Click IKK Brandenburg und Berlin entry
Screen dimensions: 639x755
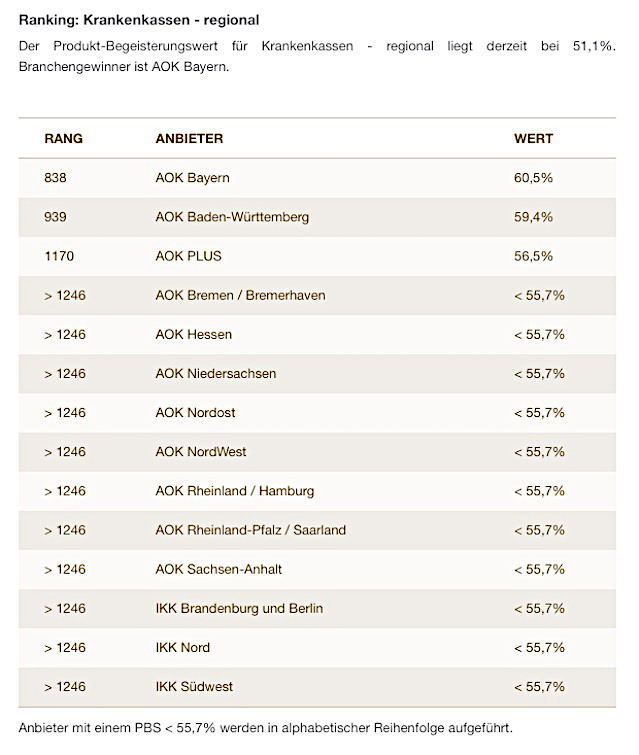[239, 608]
